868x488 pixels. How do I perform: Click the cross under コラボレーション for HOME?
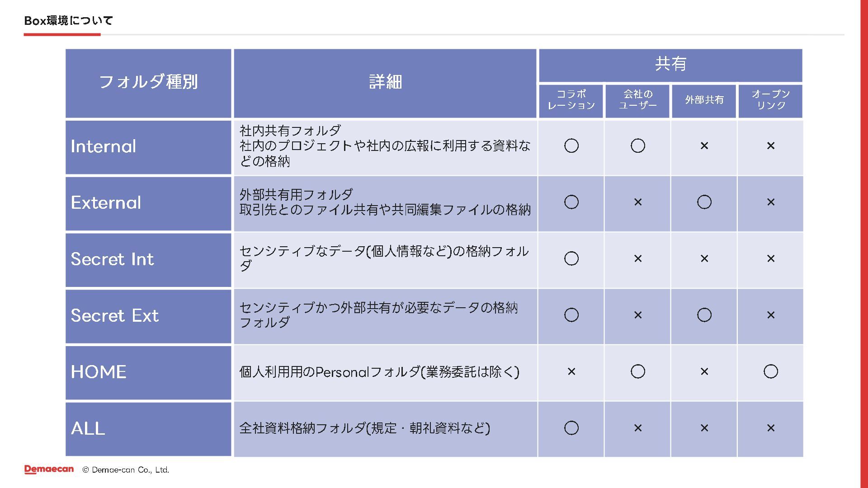(x=571, y=371)
